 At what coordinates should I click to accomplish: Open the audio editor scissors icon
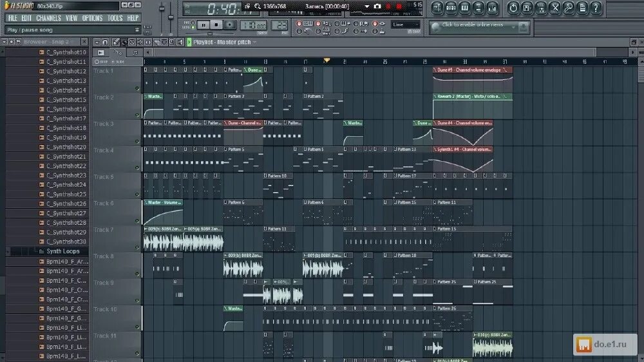point(555,8)
